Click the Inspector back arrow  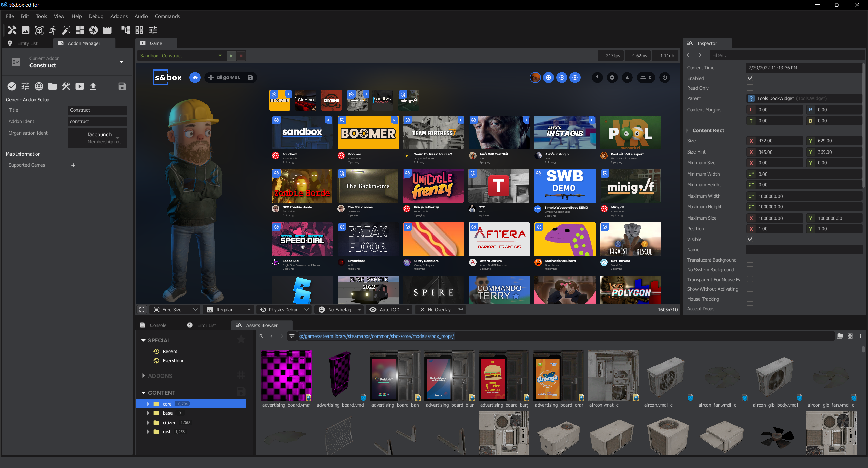click(x=689, y=55)
